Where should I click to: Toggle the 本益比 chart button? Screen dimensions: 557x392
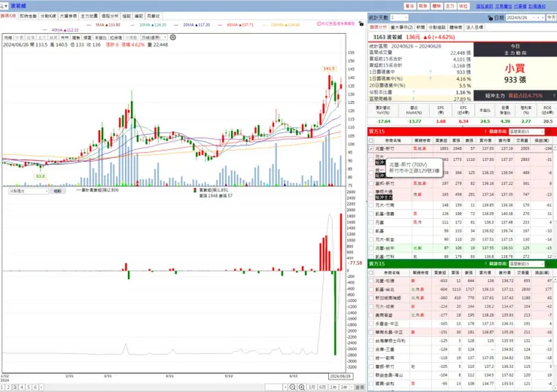[101, 38]
